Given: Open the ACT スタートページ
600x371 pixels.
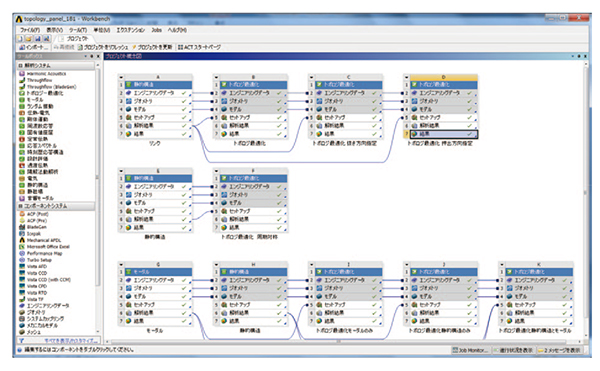Looking at the screenshot, I should [x=200, y=47].
